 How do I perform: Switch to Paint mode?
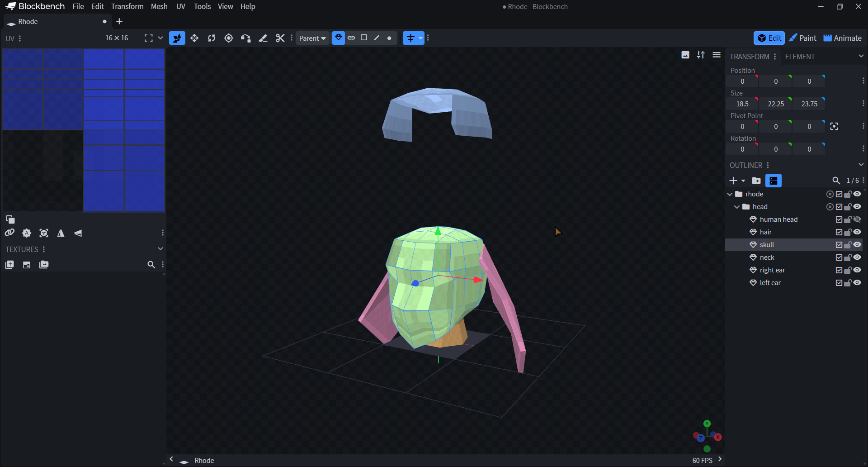click(802, 38)
